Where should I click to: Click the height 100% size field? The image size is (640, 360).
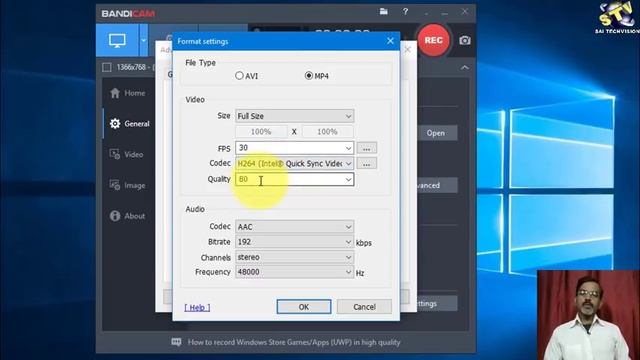pos(327,132)
